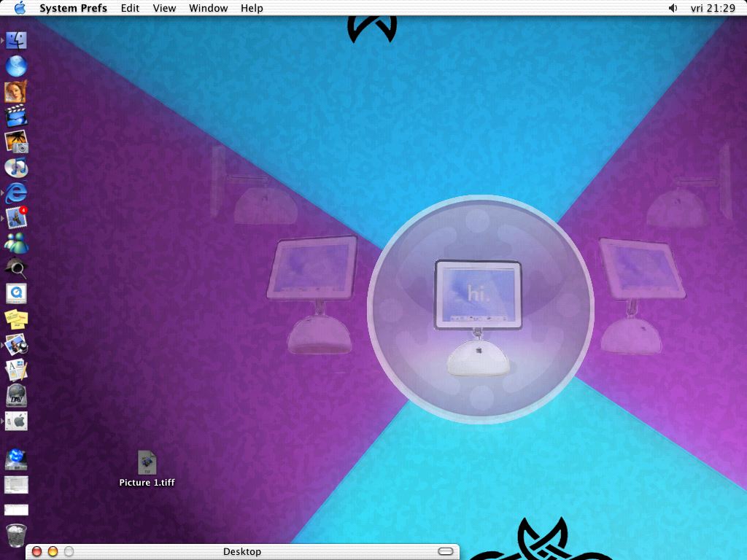Open the Edit menu
747x560 pixels.
tap(130, 8)
